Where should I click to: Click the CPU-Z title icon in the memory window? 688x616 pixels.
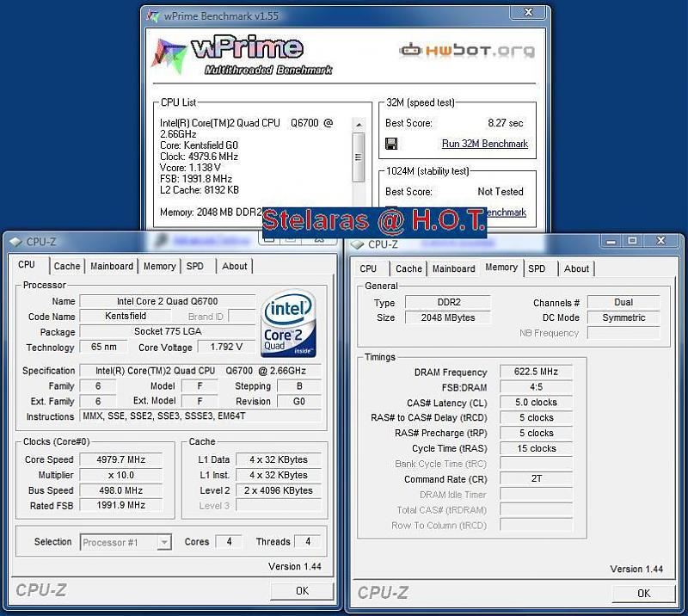click(x=357, y=244)
